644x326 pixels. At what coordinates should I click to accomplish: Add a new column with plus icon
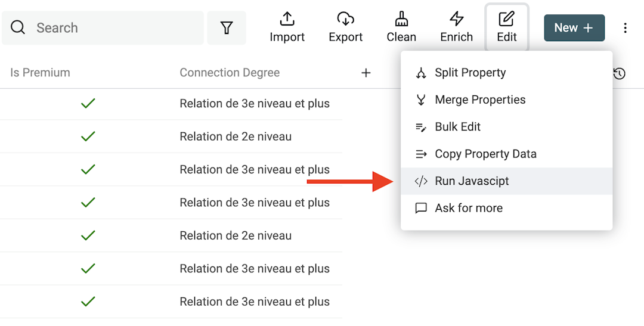coord(366,73)
